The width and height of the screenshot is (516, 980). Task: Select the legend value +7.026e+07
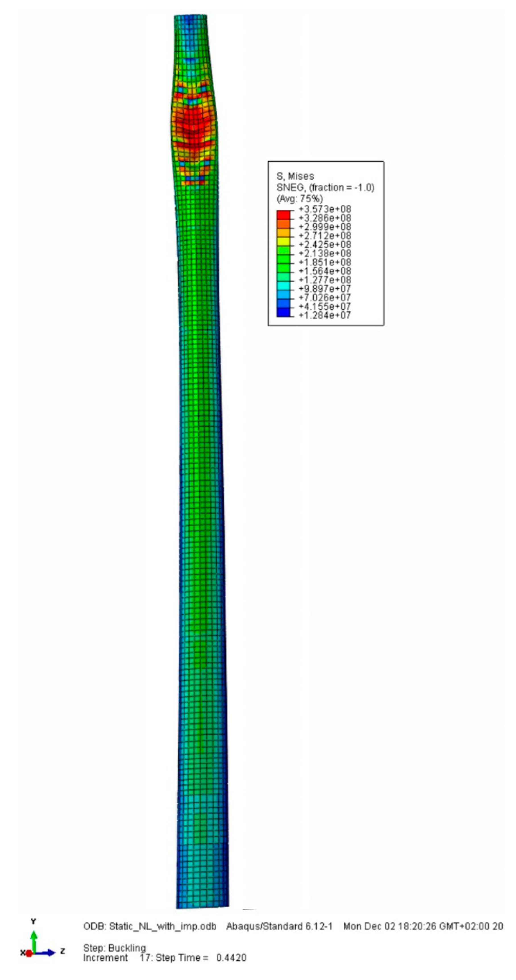pyautogui.click(x=325, y=297)
